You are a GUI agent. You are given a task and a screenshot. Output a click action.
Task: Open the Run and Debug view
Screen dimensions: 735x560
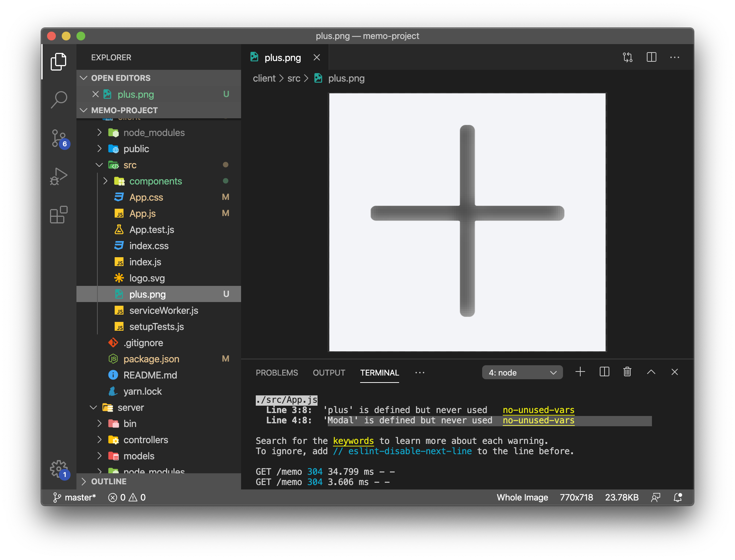pyautogui.click(x=59, y=177)
